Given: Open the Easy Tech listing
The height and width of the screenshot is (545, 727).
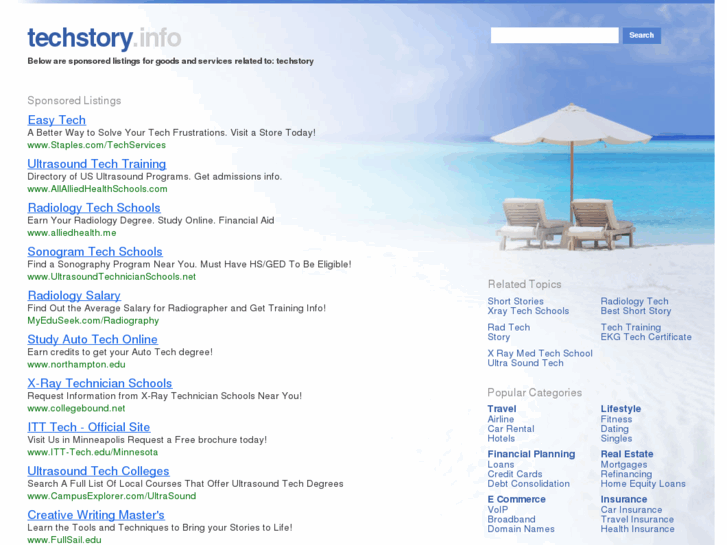Looking at the screenshot, I should (x=57, y=120).
